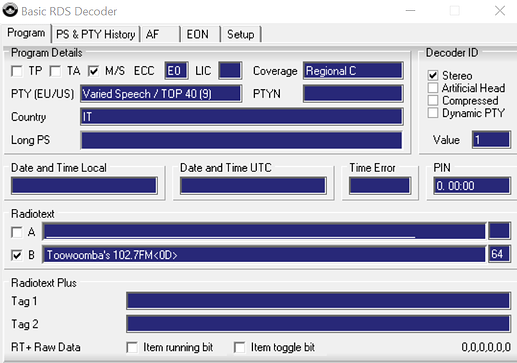The width and height of the screenshot is (517, 363).
Task: Open the PS & PTY History tab
Action: click(95, 34)
